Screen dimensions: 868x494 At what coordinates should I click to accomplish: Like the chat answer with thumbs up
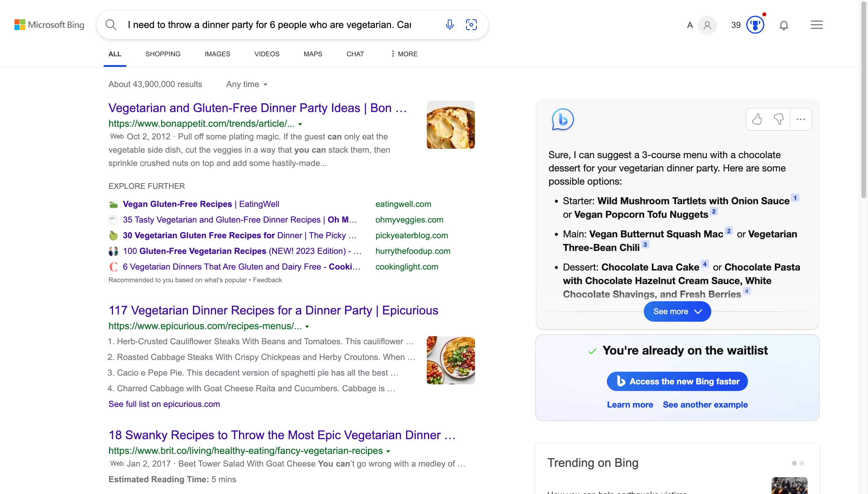[x=757, y=119]
